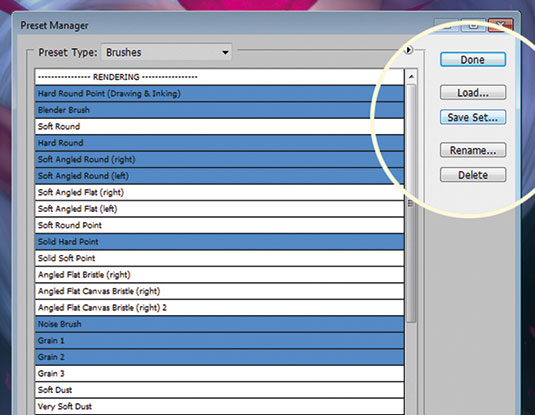Select Hard Round Point (Drawing & Inking)
Screen dimensions: 535x415
pos(219,94)
